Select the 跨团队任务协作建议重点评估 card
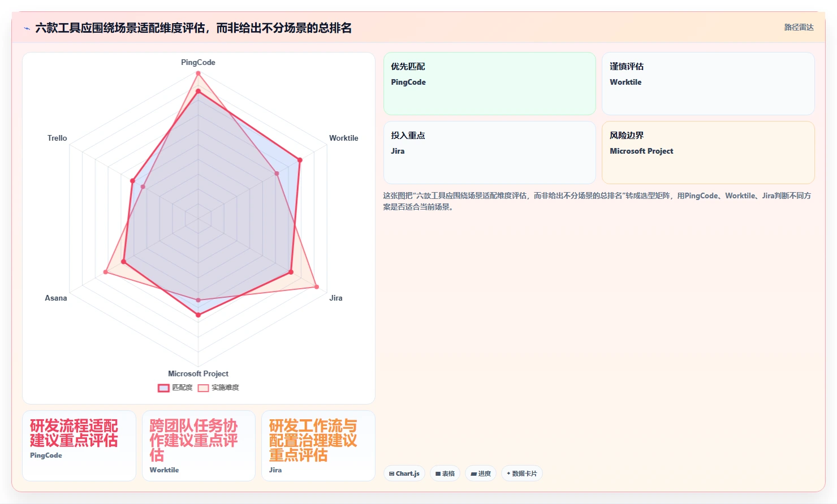 coord(199,446)
